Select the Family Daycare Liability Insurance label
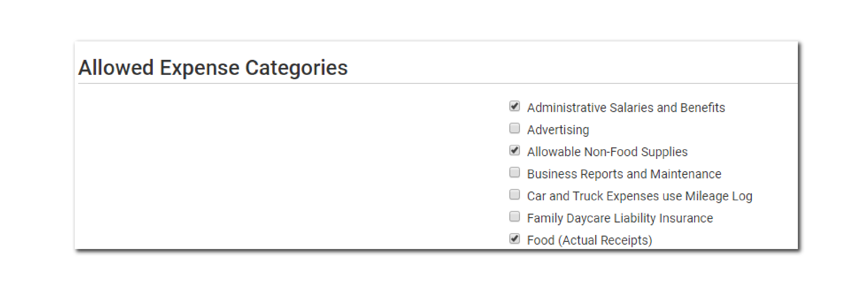The width and height of the screenshot is (868, 289). [x=620, y=218]
